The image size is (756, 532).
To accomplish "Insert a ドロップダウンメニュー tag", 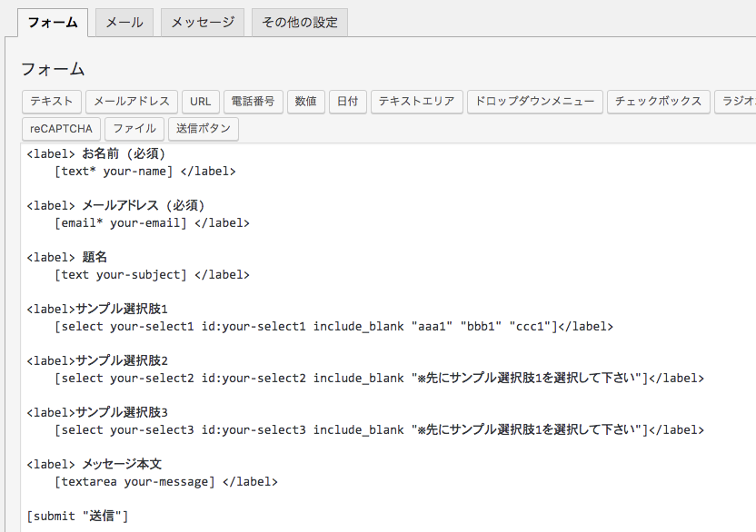I will pos(534,101).
